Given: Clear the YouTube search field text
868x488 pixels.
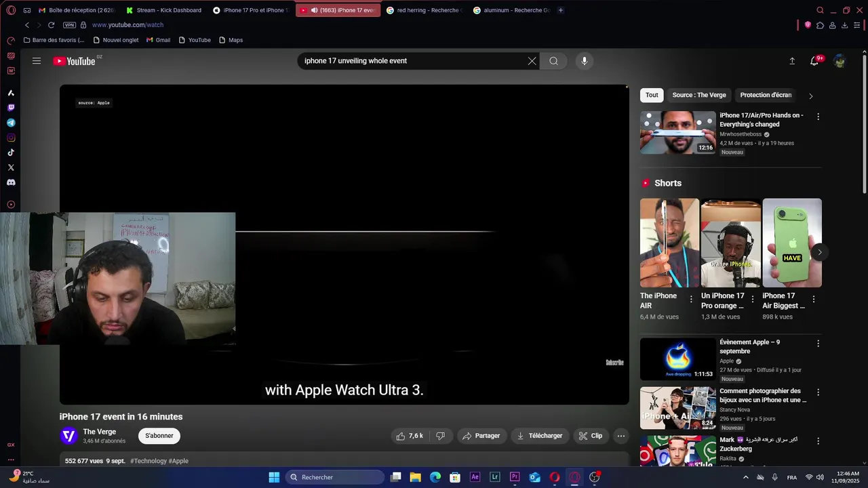Looking at the screenshot, I should (532, 61).
